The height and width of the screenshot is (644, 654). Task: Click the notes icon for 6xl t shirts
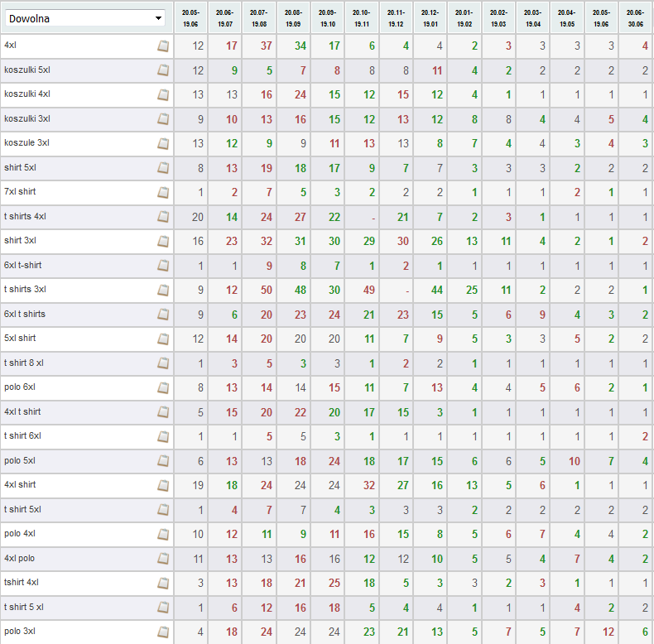(x=163, y=314)
